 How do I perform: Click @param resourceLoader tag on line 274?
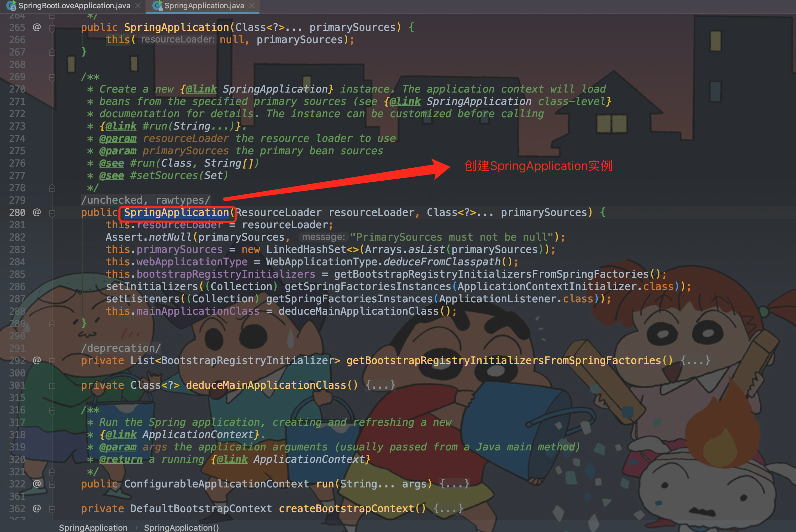point(118,138)
